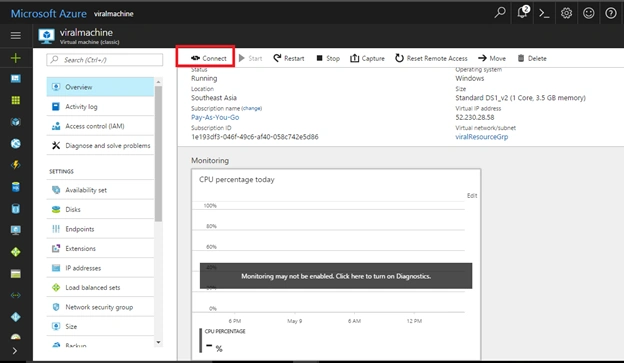Open the Load balancers green diamond icon
The height and width of the screenshot is (363, 624).
[x=16, y=252]
